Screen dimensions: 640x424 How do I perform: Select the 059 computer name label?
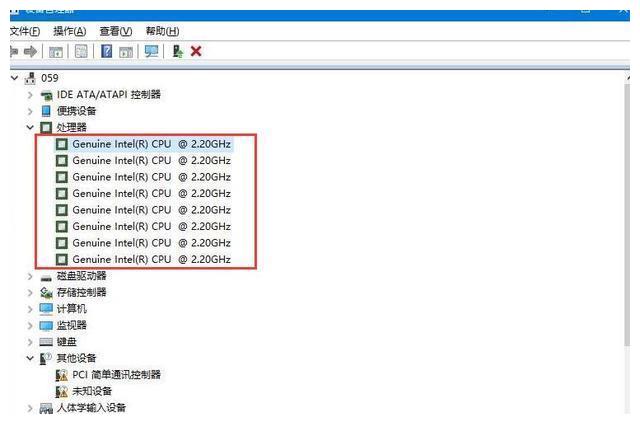pos(49,78)
